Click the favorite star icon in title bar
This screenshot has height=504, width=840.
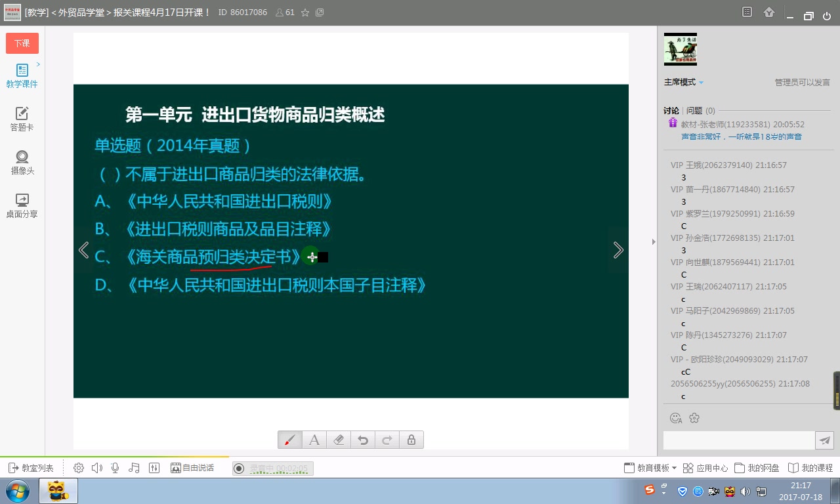tap(305, 12)
